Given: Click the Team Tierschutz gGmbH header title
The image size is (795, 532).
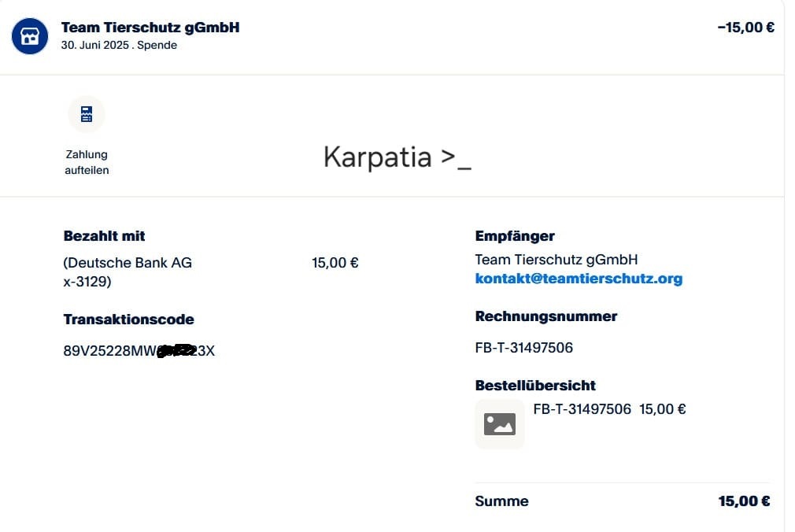Looking at the screenshot, I should coord(150,28).
